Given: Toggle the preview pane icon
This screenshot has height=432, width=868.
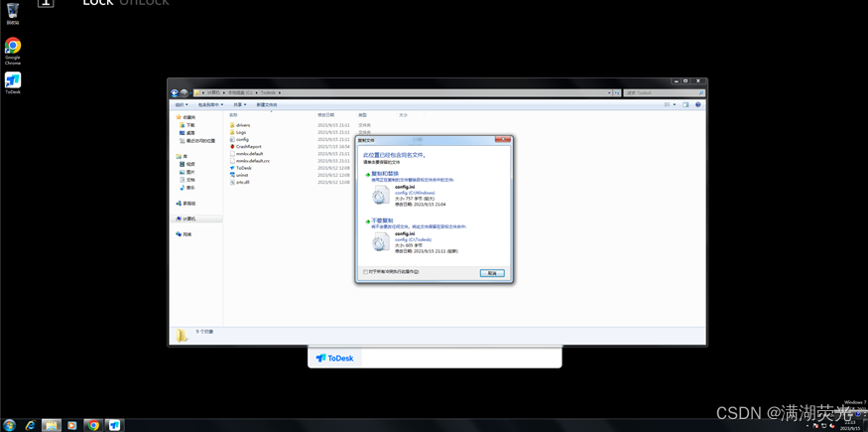Looking at the screenshot, I should [685, 104].
